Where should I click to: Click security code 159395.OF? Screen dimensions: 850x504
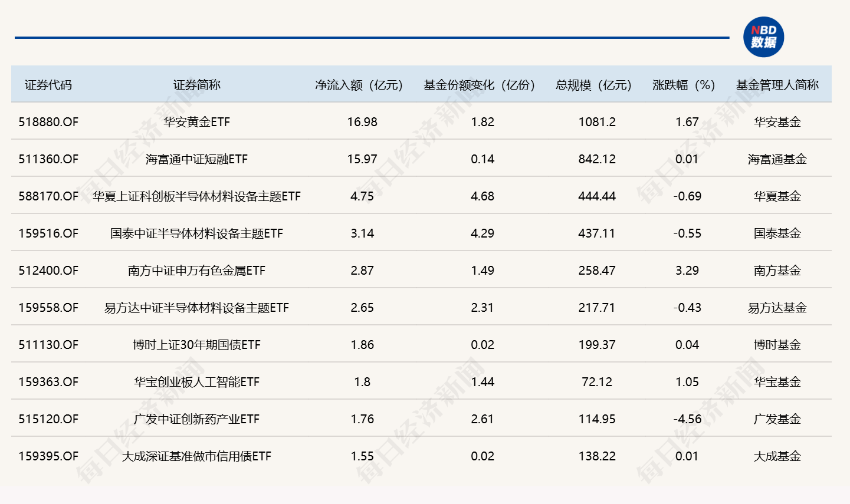pyautogui.click(x=48, y=456)
